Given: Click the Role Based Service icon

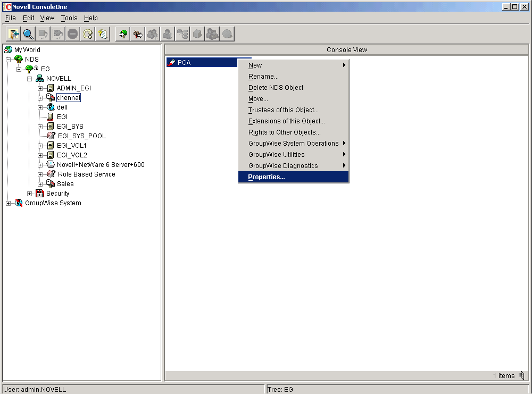Looking at the screenshot, I should (x=51, y=174).
